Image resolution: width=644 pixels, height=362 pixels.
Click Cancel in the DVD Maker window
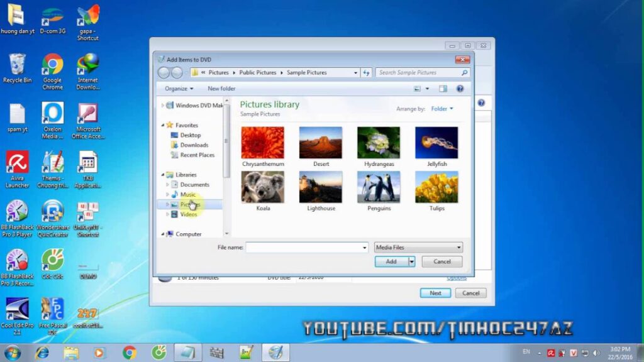coord(470,293)
